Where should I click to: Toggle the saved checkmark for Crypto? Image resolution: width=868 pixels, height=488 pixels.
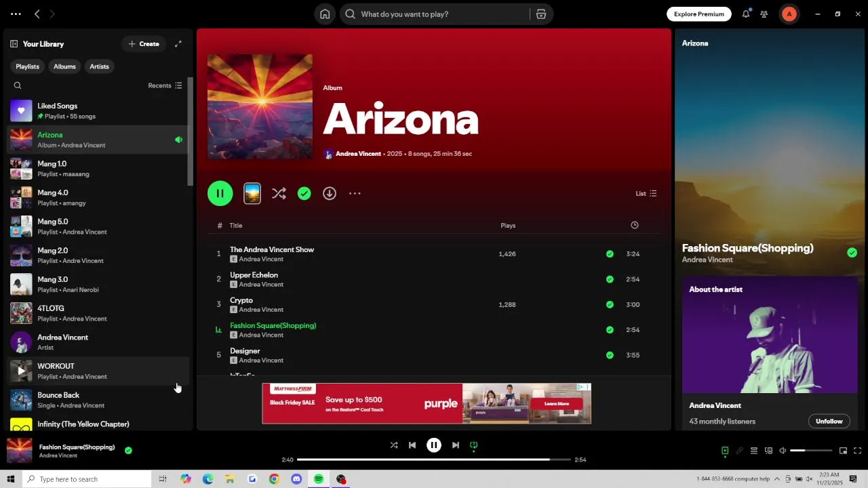tap(610, 304)
